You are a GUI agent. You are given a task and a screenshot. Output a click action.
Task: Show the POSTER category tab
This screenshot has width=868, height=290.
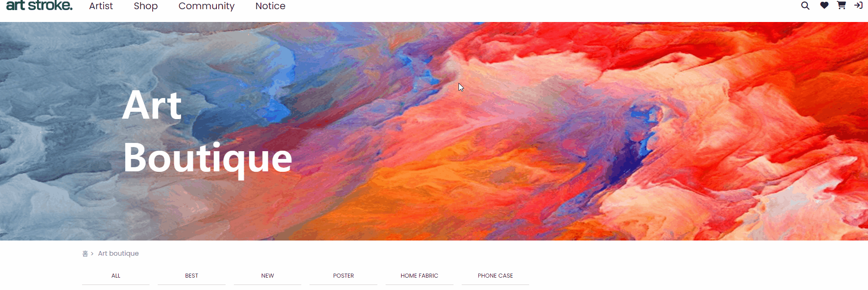tap(343, 276)
